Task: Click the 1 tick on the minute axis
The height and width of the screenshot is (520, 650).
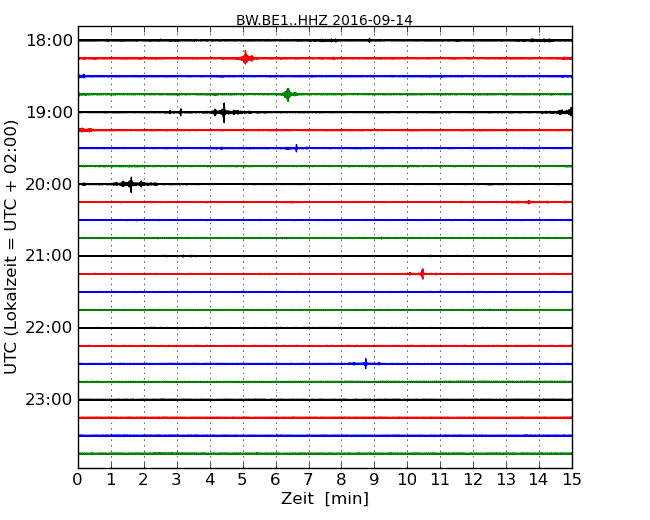Action: 111,479
